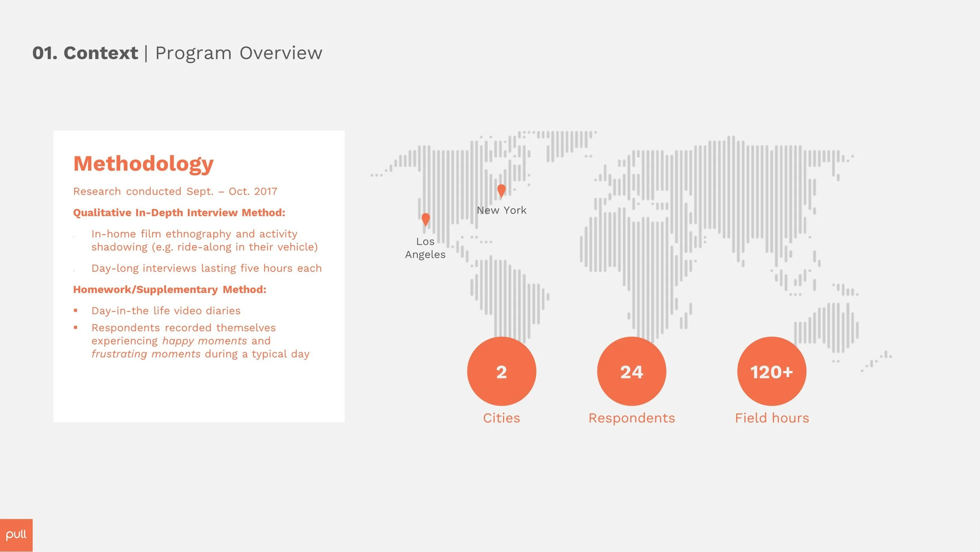
Task: Select the Methodology heading
Action: pyautogui.click(x=143, y=164)
